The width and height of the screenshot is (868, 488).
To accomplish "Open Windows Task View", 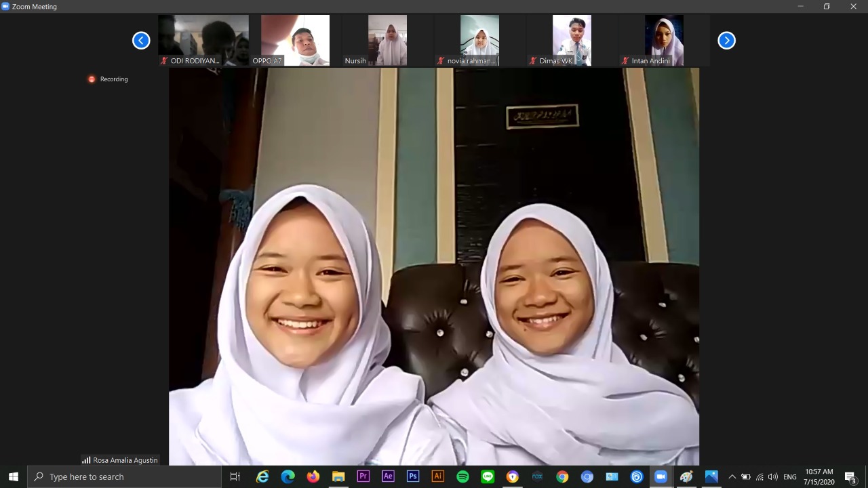I will (235, 476).
